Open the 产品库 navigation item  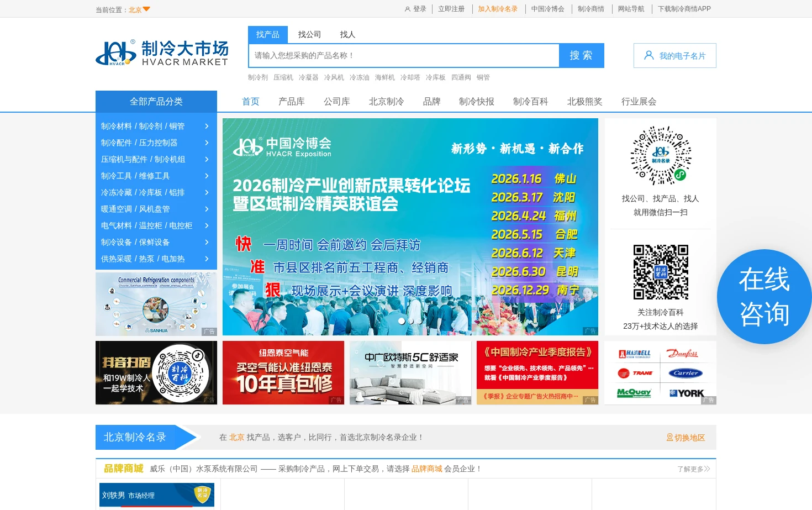(x=292, y=102)
